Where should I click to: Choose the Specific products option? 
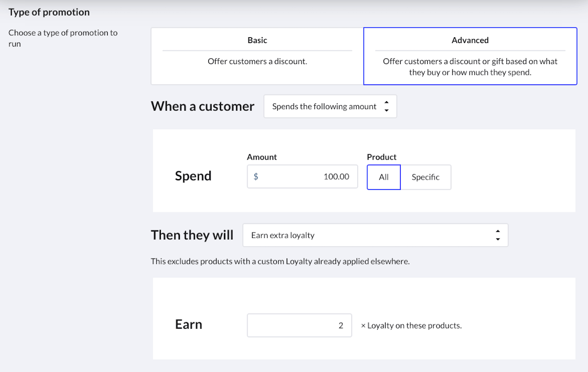[425, 177]
